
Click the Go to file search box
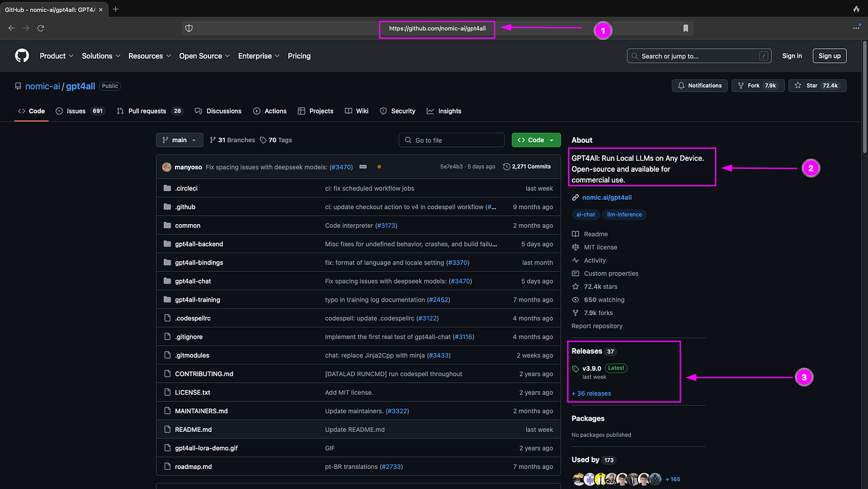tap(451, 140)
